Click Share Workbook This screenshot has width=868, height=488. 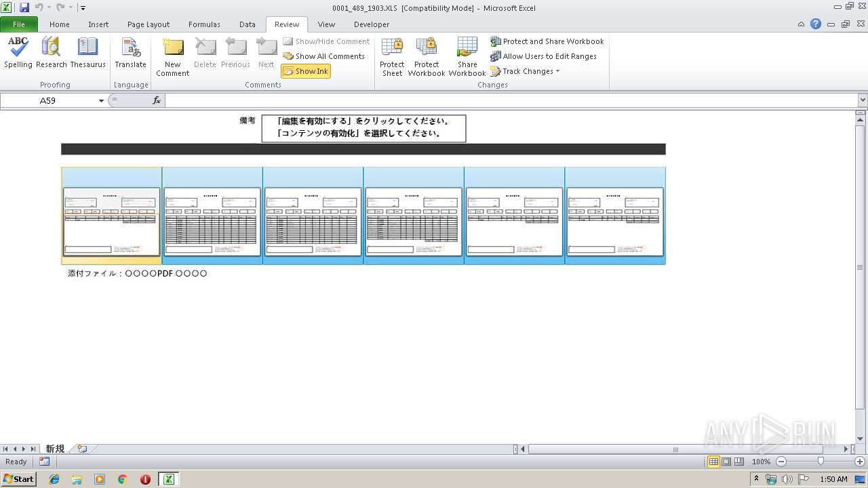click(467, 57)
